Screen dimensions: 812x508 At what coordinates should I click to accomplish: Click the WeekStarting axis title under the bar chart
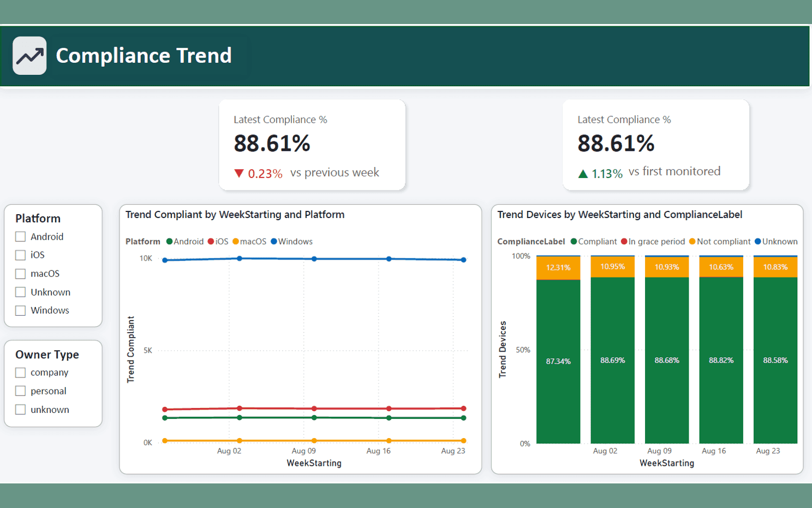coord(667,463)
